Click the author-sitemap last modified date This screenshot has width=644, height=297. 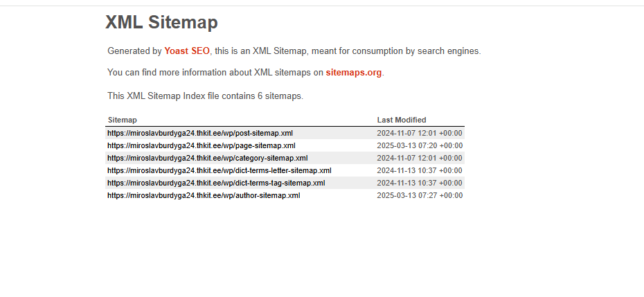420,195
